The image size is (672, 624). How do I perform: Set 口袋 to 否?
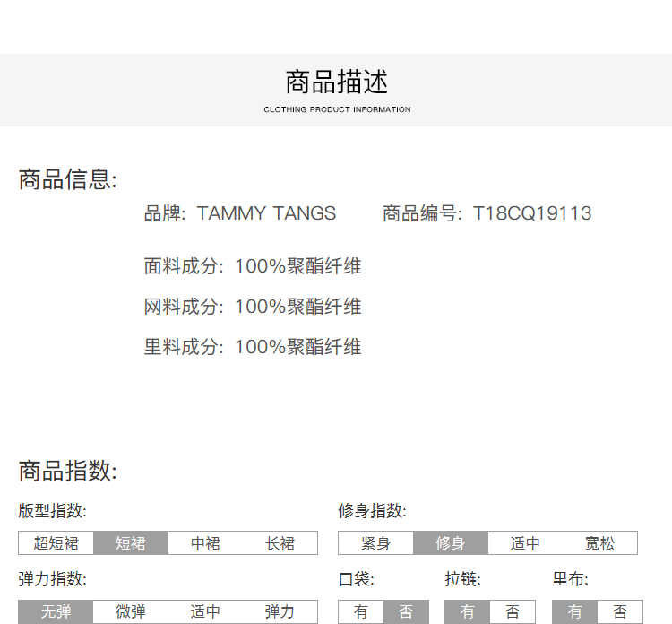point(406,612)
